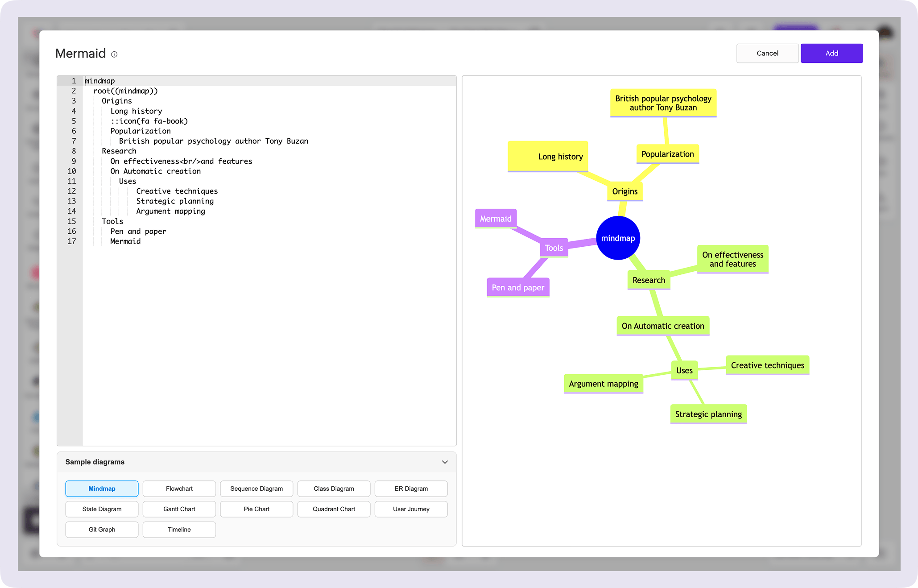Click the Popularization preview node
This screenshot has width=918, height=588.
pyautogui.click(x=667, y=154)
